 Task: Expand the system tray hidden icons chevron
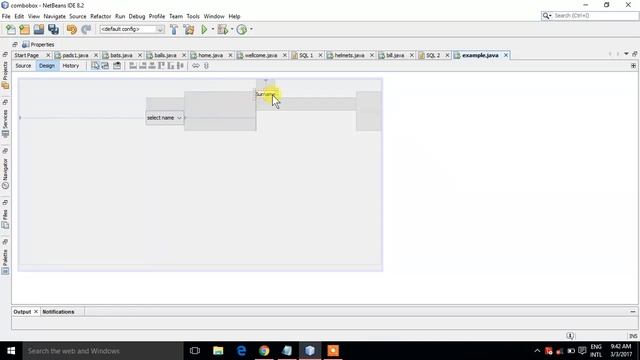(x=537, y=351)
